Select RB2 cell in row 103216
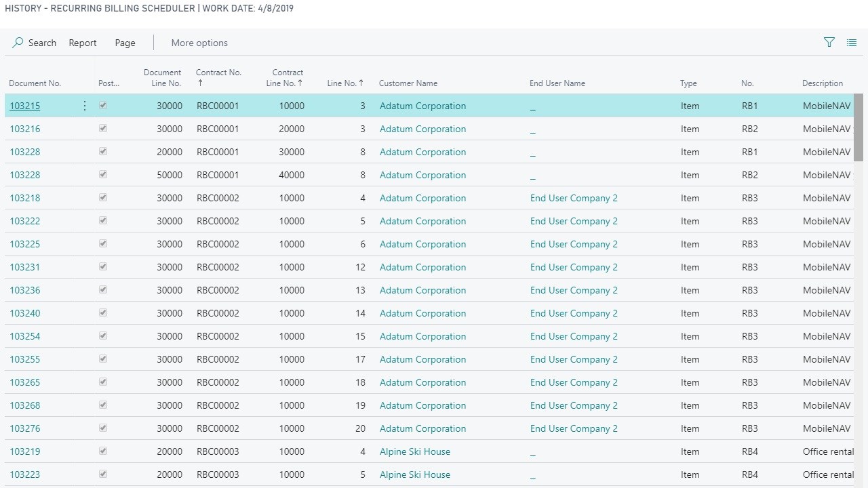Screen dimensions: 868x488 point(750,129)
